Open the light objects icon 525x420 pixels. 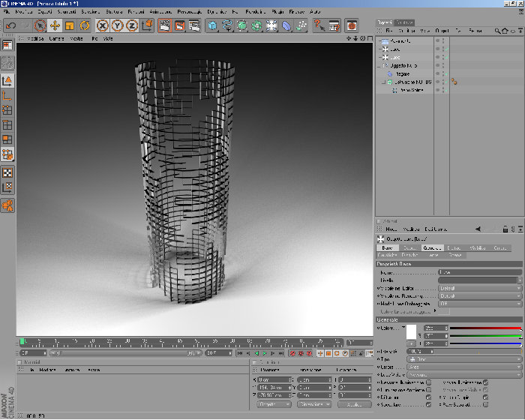point(271,25)
